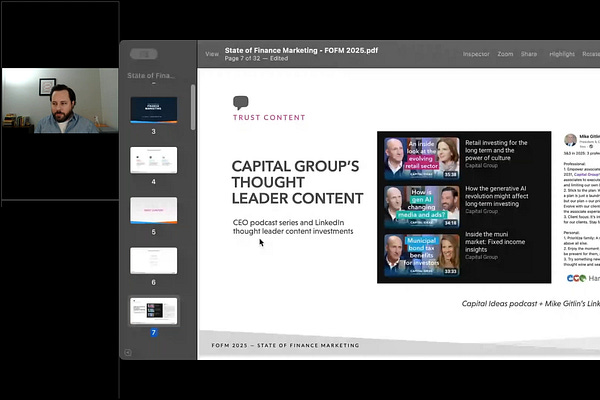Select page 3 thumbnail in sidebar
The height and width of the screenshot is (400, 600).
point(153,110)
